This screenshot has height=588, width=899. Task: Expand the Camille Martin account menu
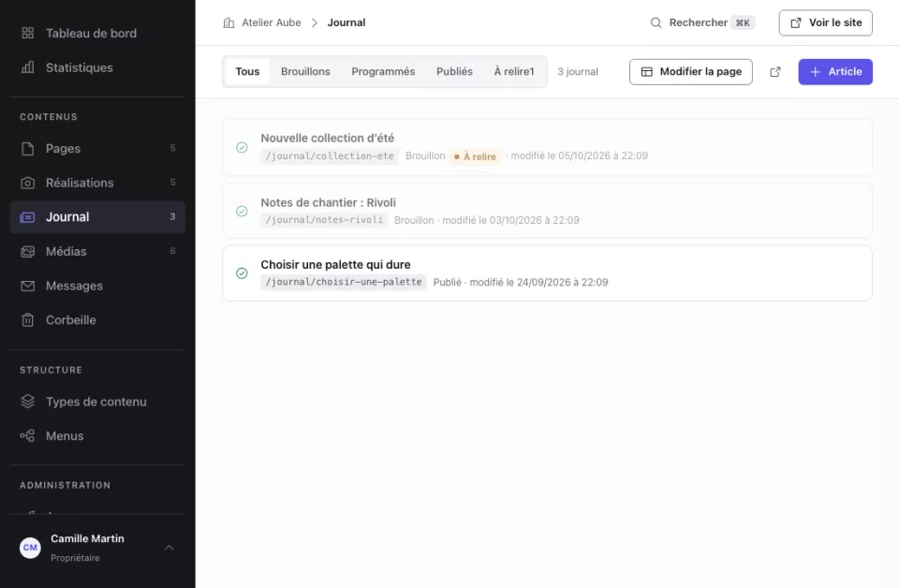169,548
